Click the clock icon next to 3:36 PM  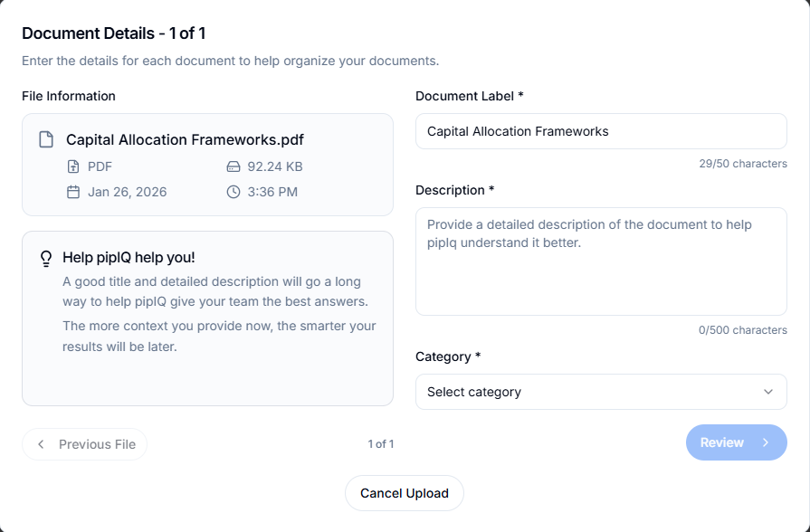coord(233,192)
